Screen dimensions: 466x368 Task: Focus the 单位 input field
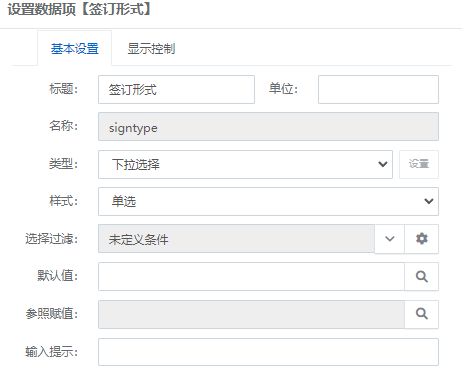[x=378, y=89]
